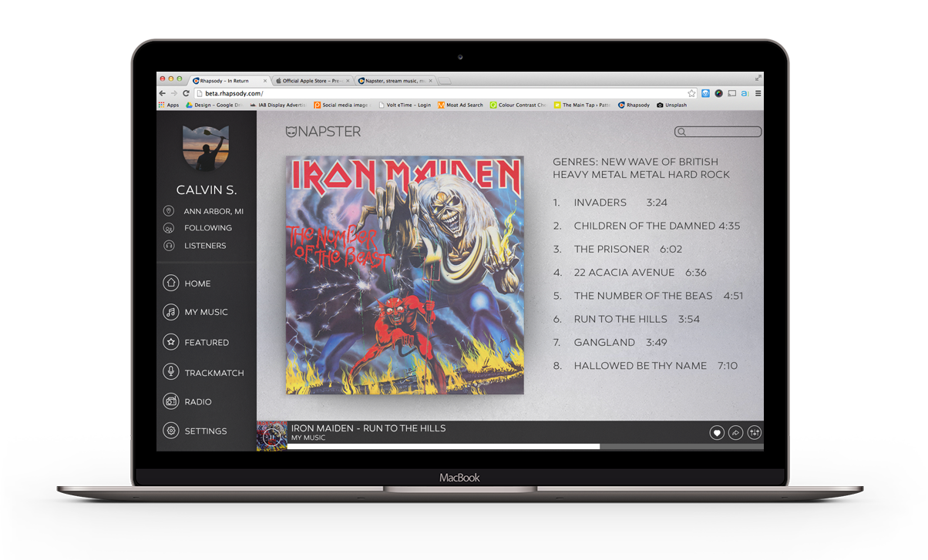This screenshot has height=560, width=928.
Task: Click the share arrow icon in player bar
Action: coord(735,434)
